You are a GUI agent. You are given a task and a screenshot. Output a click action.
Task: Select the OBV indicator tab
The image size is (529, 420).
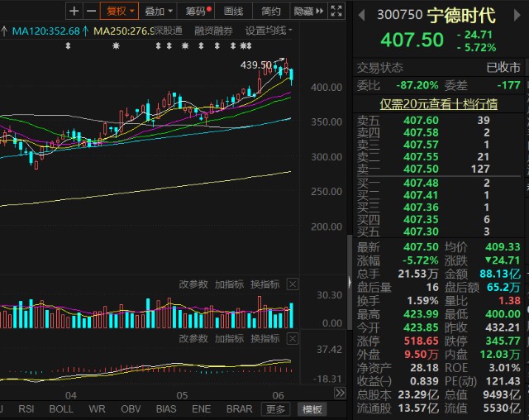click(x=131, y=409)
